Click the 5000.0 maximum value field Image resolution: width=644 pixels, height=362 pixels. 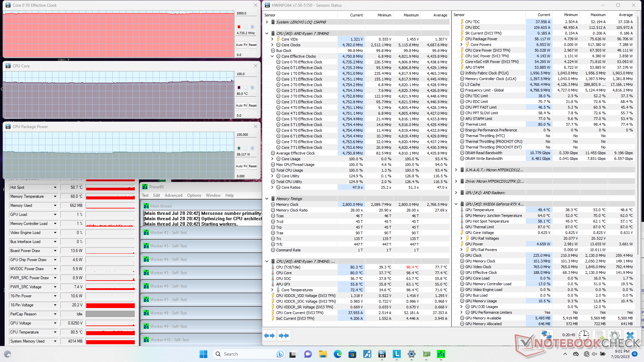[246, 13]
